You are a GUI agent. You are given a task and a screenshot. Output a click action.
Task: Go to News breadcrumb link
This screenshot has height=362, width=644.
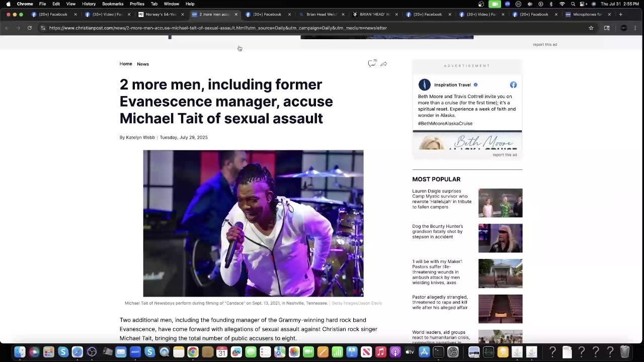(x=143, y=64)
